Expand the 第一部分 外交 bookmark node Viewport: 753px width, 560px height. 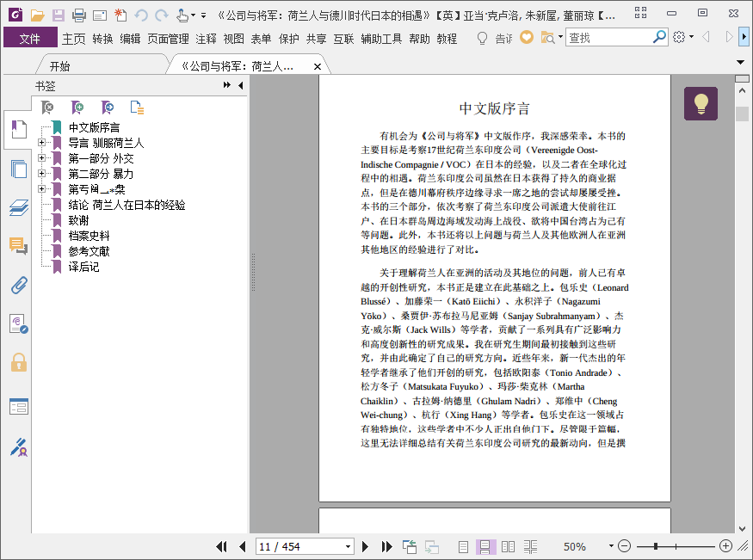point(41,158)
